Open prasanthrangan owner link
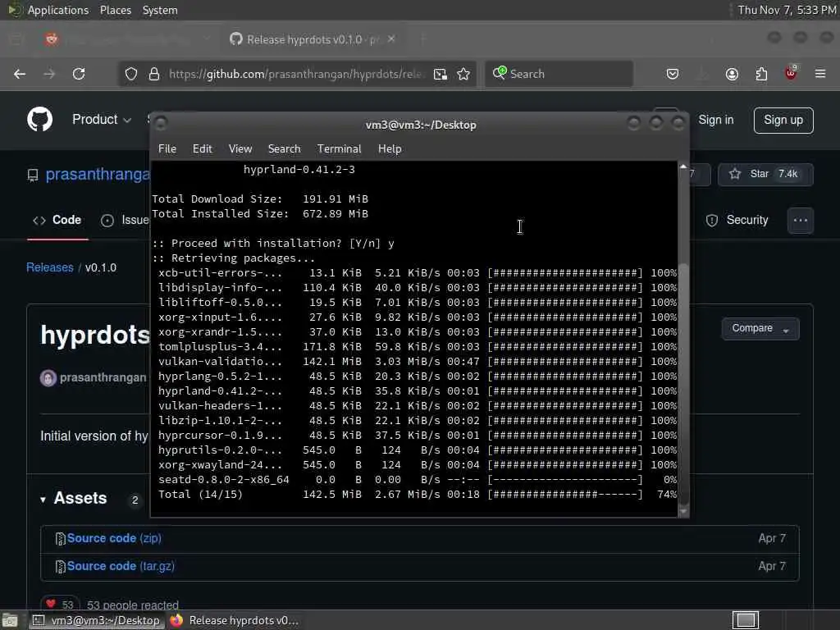840x630 pixels. pos(98,175)
